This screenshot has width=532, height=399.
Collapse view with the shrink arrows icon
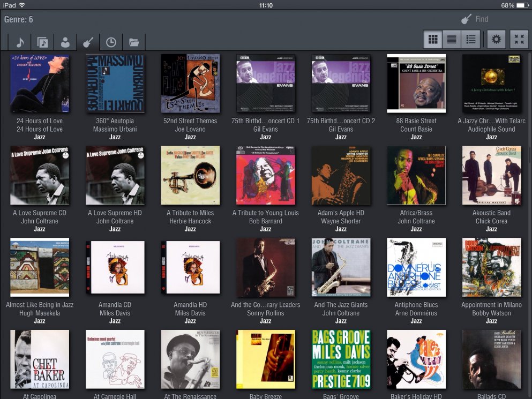coord(519,39)
